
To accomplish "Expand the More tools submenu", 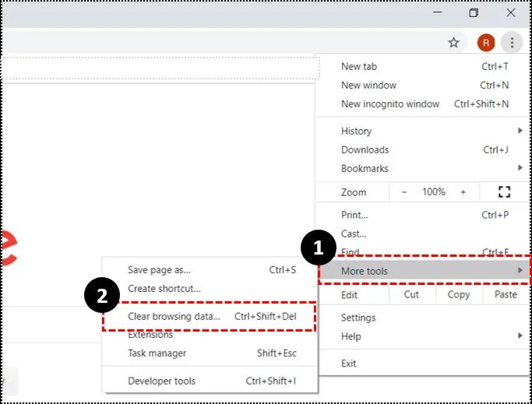I will coord(424,271).
